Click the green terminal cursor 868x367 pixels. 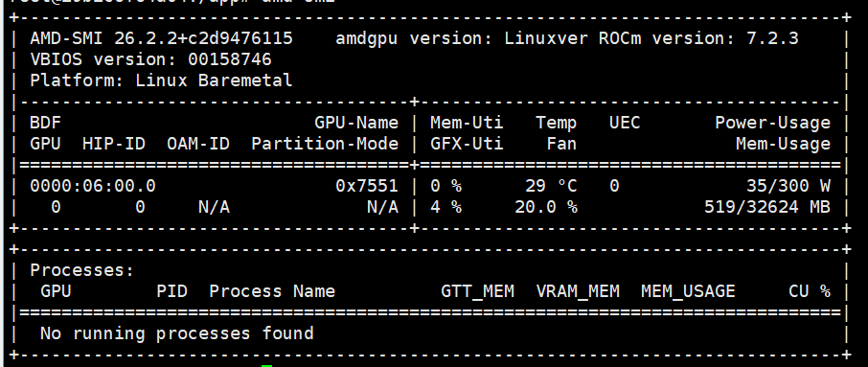(267, 365)
